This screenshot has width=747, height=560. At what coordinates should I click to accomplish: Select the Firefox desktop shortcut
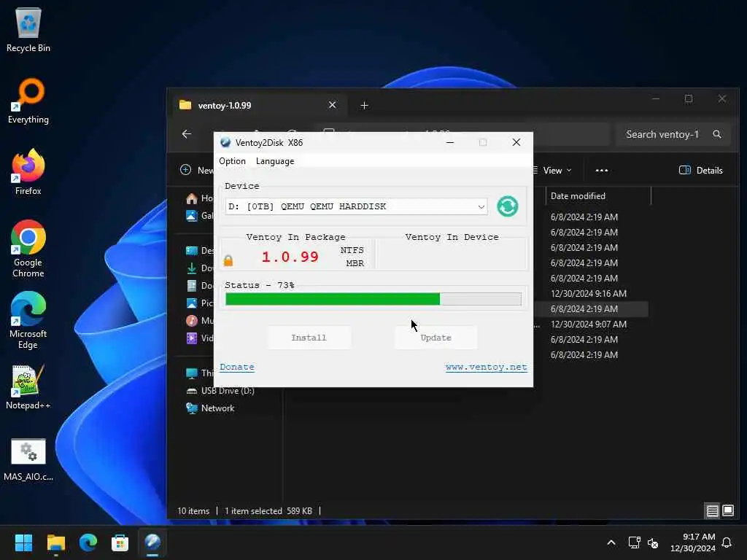28,172
